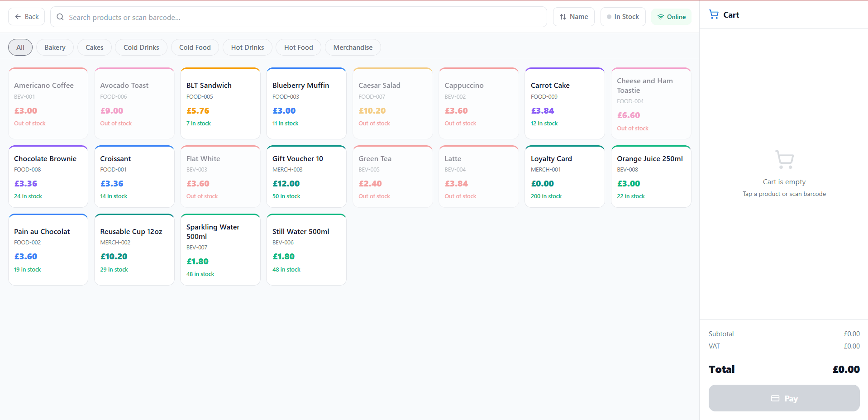Click the sort arrows icon beside Name
The height and width of the screenshot is (420, 868).
point(563,17)
